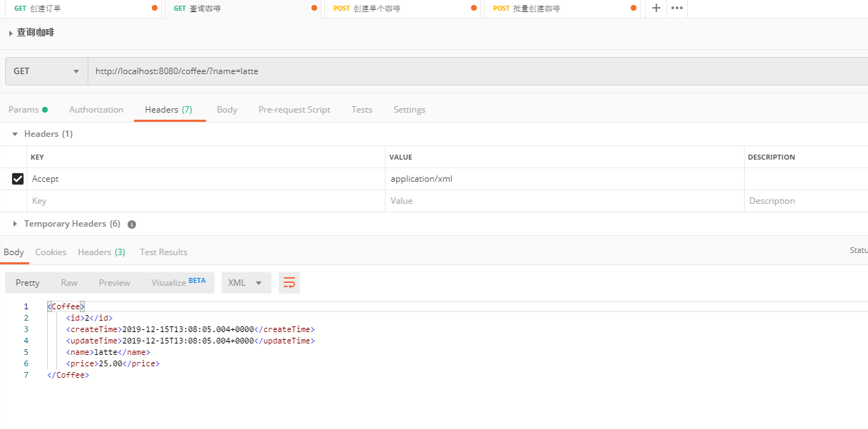This screenshot has width=868, height=429.
Task: Show the response Body tab
Action: [x=14, y=252]
